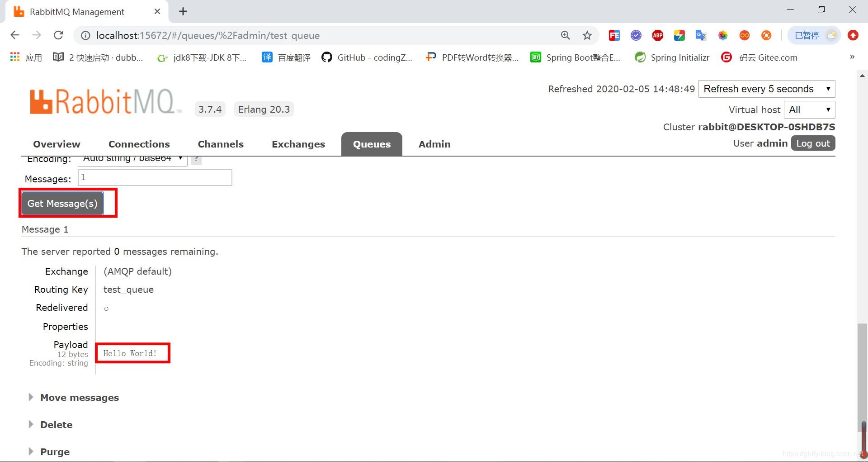
Task: Click the Erlang 20.3 badge
Action: [x=264, y=109]
